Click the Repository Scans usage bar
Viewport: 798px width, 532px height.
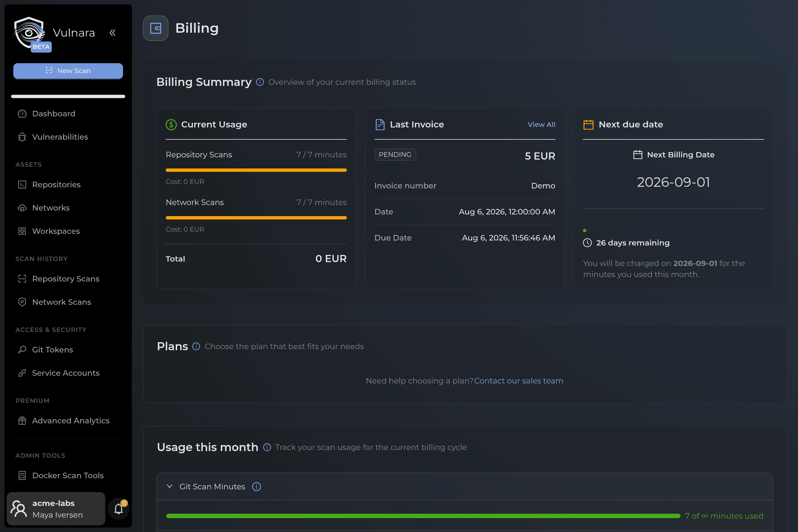pyautogui.click(x=256, y=170)
